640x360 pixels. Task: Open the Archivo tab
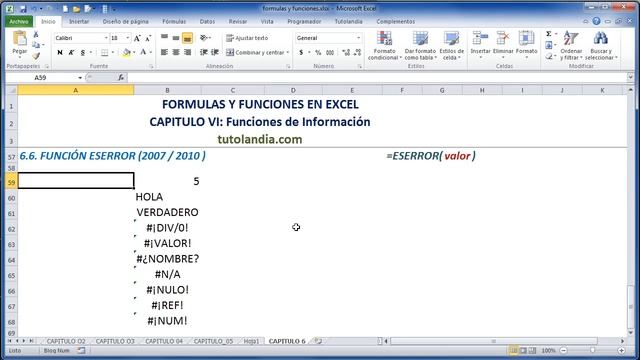[19, 21]
